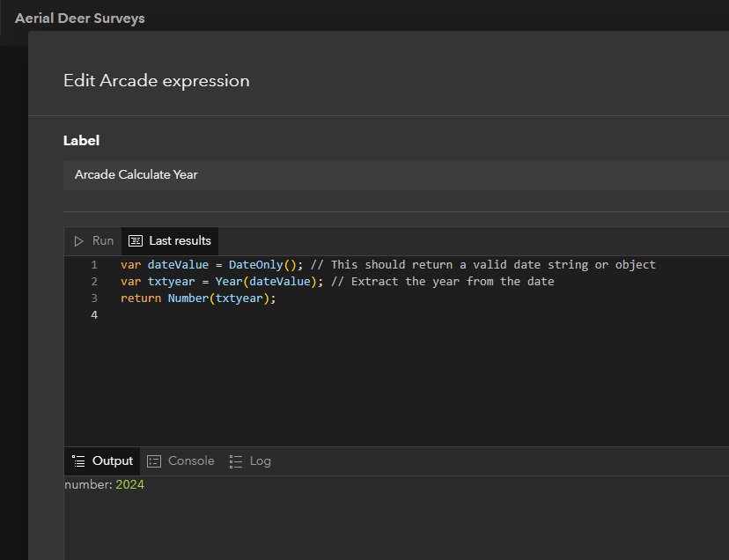Place cursor on code line 2
This screenshot has height=560, width=729.
[x=264, y=281]
